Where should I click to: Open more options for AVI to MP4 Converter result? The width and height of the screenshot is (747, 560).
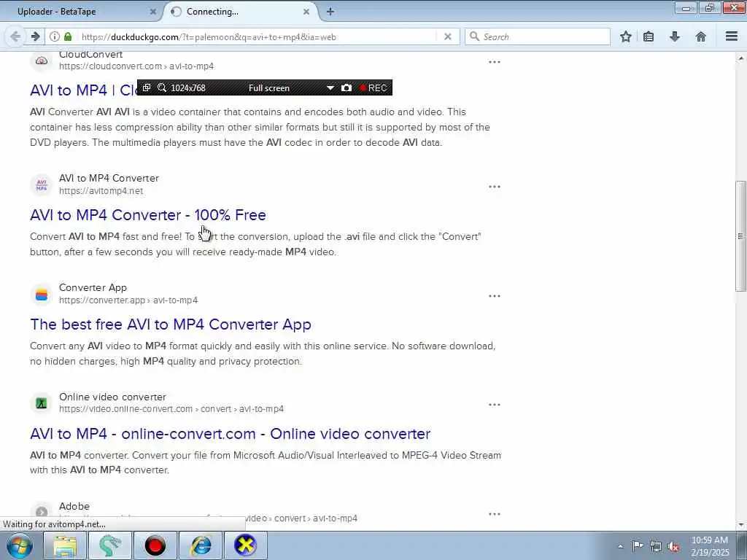click(495, 187)
